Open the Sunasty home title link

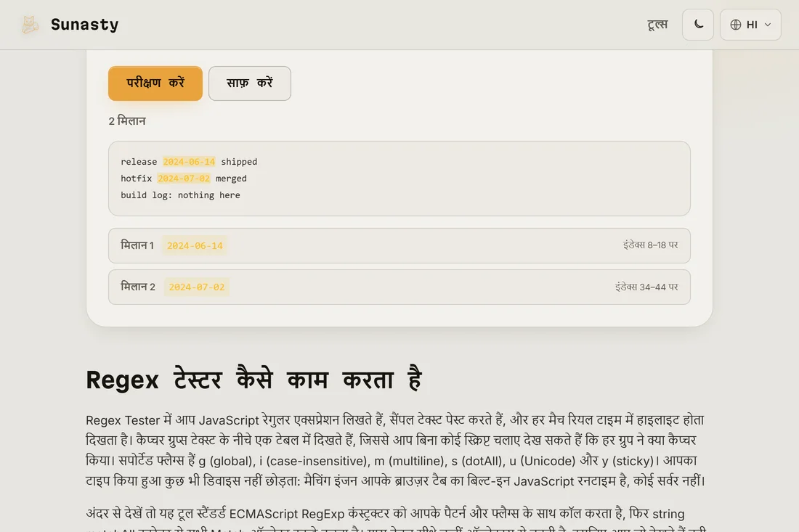coord(84,25)
